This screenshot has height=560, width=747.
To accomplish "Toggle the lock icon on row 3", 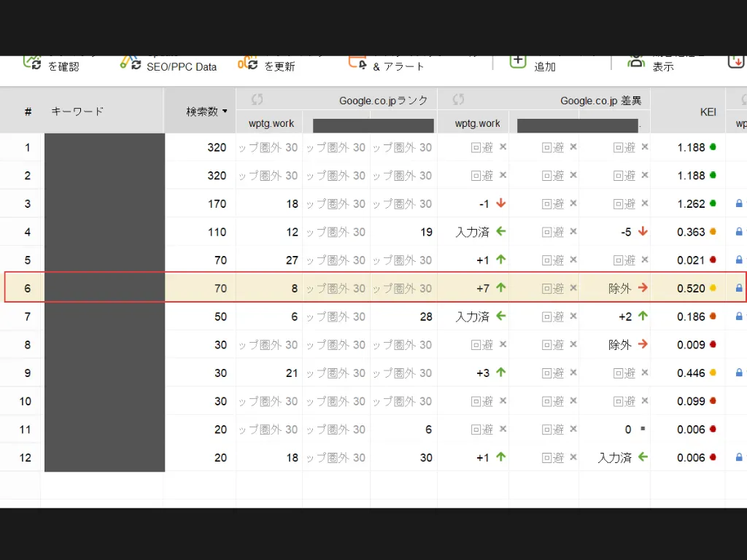I will click(x=738, y=203).
